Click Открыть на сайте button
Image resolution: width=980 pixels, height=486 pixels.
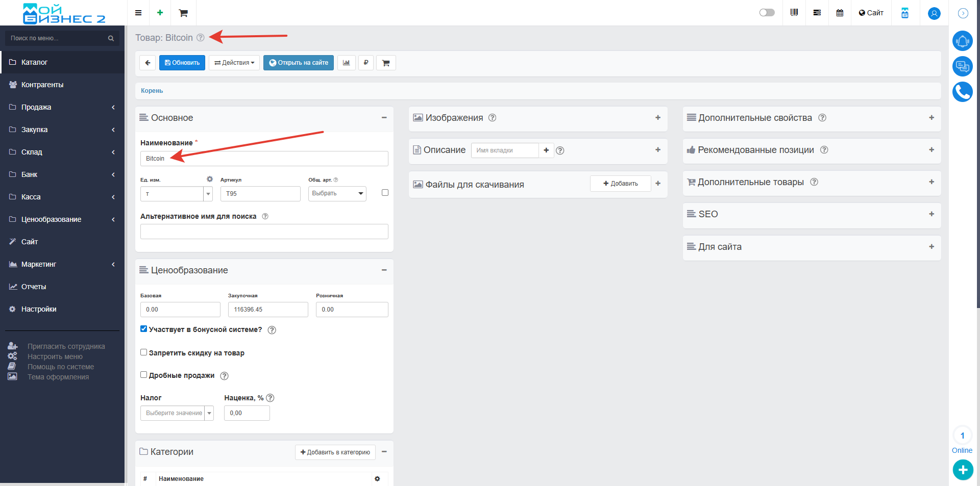point(299,63)
